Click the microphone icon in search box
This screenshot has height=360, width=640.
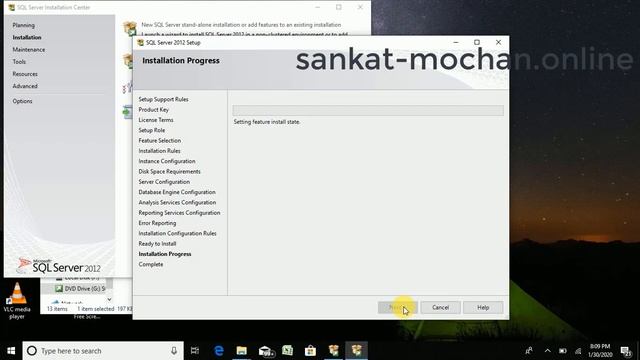coord(174,351)
